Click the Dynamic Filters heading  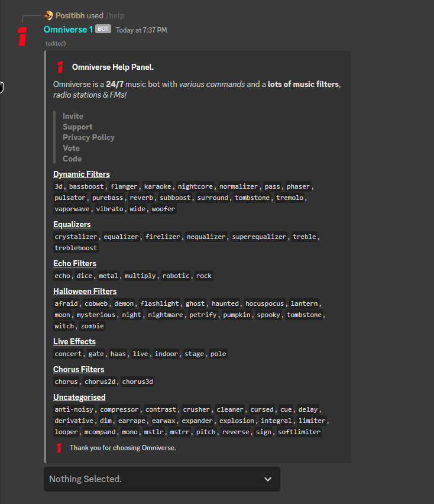coord(81,175)
